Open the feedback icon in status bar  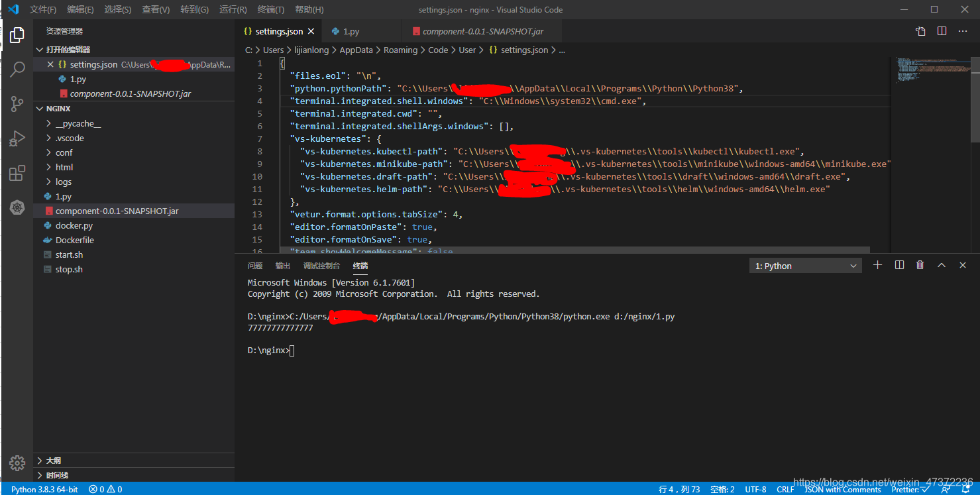click(946, 489)
